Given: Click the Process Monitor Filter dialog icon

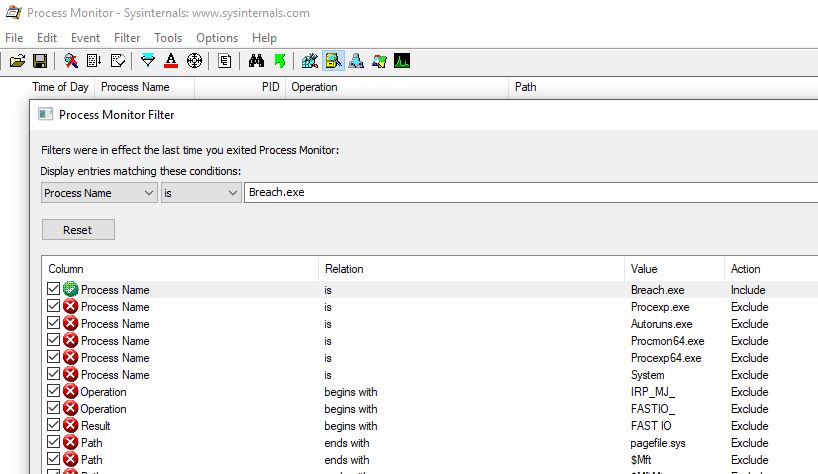Looking at the screenshot, I should (46, 114).
